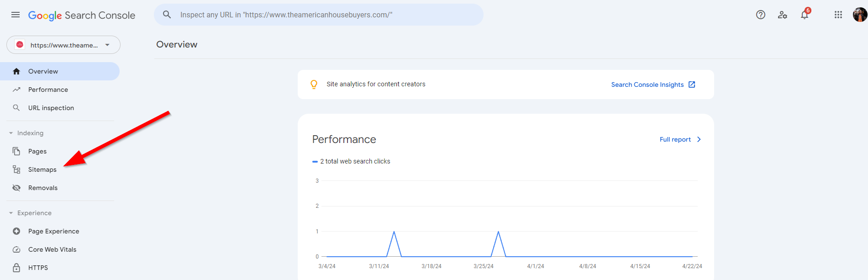Open URL inspection in sidebar
This screenshot has height=280, width=868.
tap(60, 108)
